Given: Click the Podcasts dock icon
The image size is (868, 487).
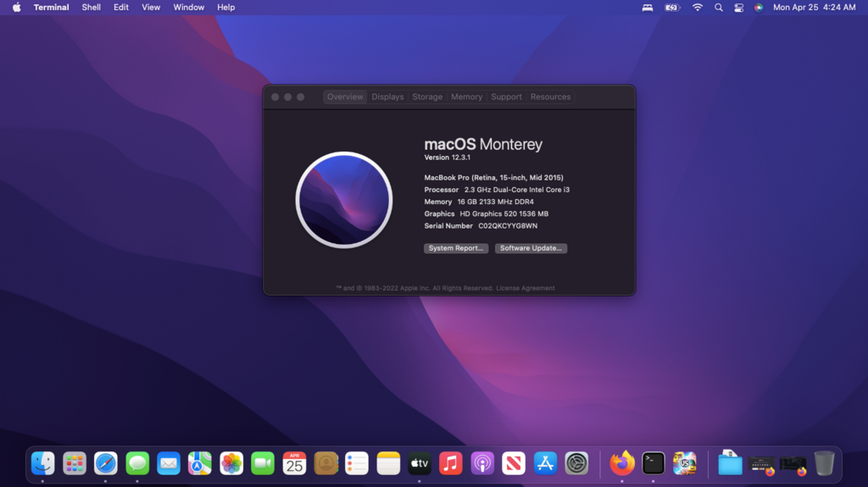Looking at the screenshot, I should click(x=482, y=463).
